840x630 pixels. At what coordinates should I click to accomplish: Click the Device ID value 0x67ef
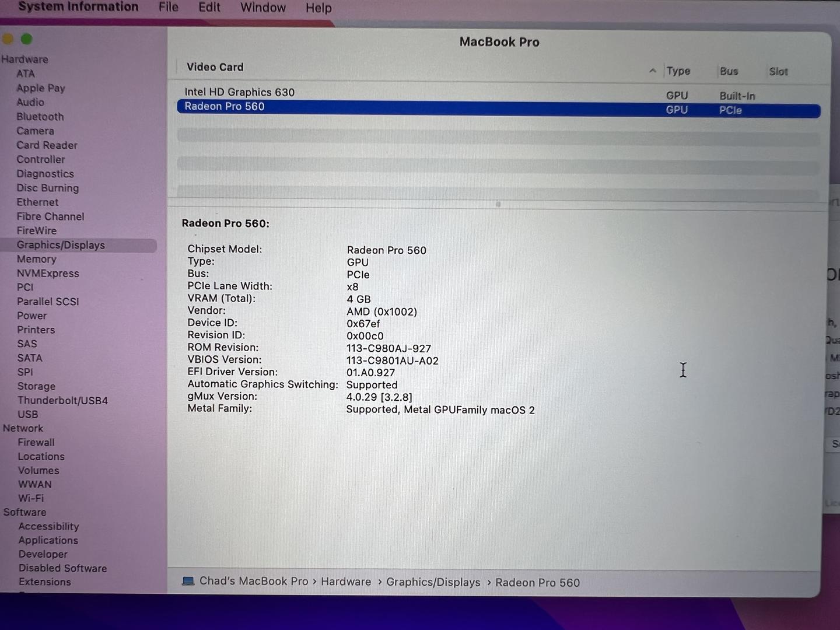point(363,324)
